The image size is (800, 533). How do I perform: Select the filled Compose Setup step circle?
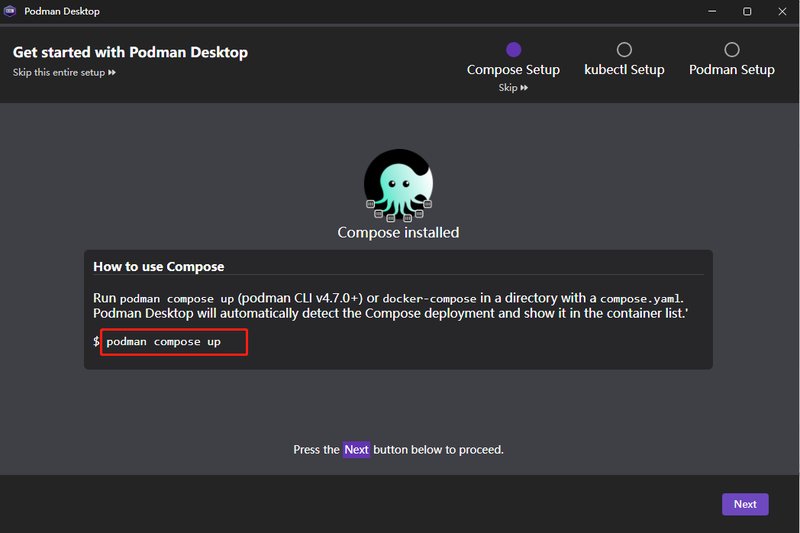point(513,49)
